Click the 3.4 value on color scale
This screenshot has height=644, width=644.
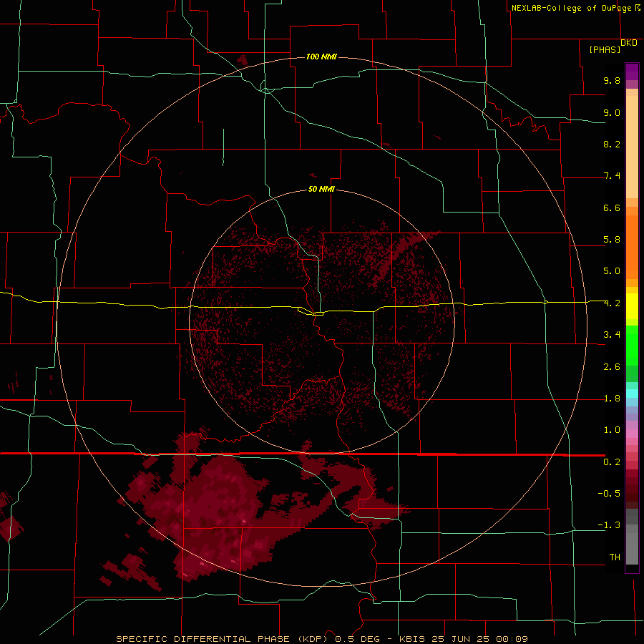coord(612,335)
